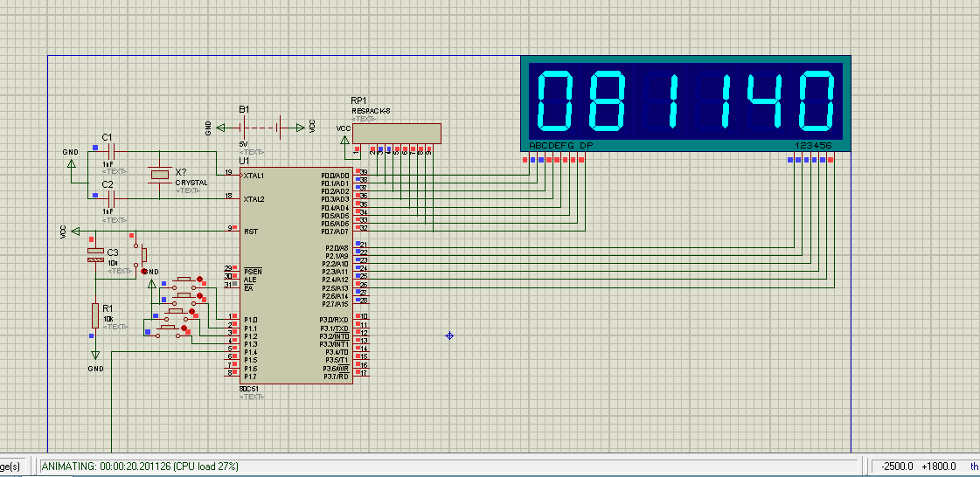Click the CRYSTAL value label
This screenshot has height=477, width=980.
pyautogui.click(x=191, y=183)
